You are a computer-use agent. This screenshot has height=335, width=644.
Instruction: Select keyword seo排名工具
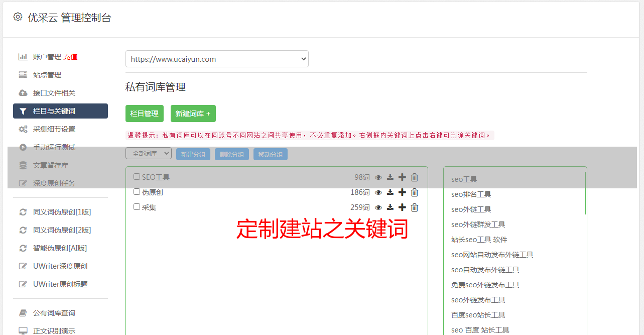471,194
